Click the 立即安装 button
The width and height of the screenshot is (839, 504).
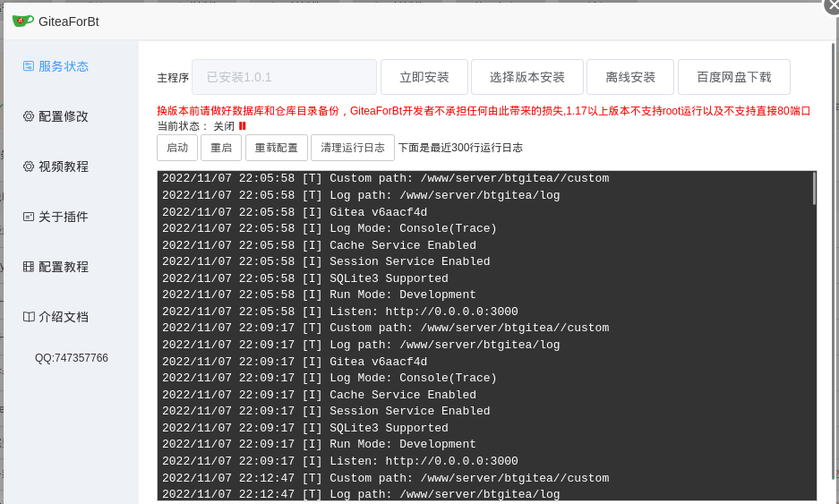coord(424,77)
